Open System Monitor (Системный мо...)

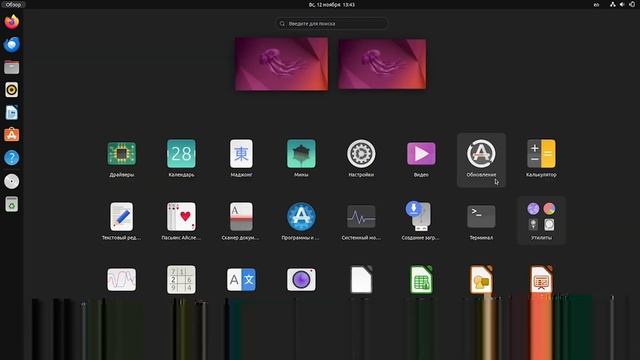pyautogui.click(x=361, y=217)
